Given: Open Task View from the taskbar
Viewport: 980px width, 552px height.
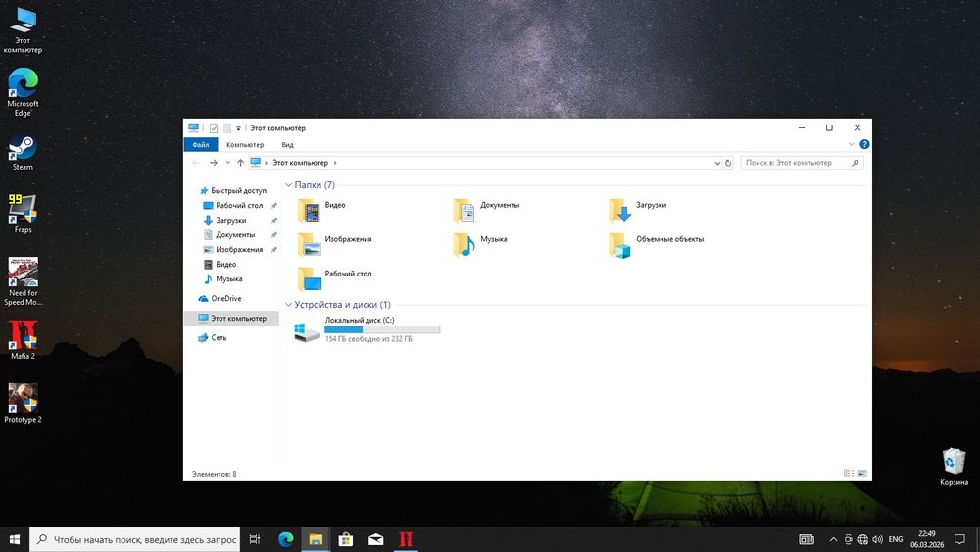Looking at the screenshot, I should pos(255,539).
